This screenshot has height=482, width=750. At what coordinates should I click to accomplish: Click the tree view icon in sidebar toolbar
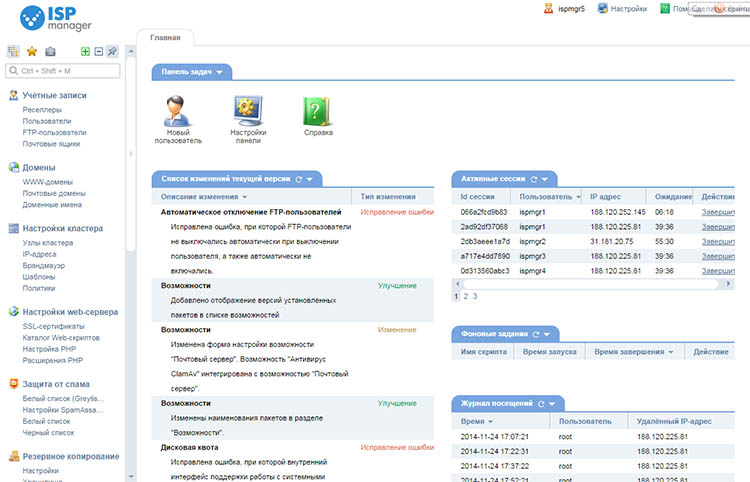point(13,51)
